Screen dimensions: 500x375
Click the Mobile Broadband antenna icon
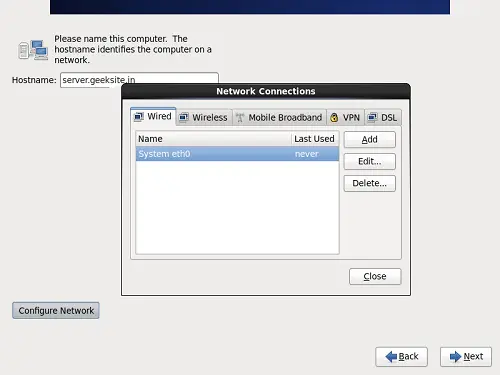240,118
